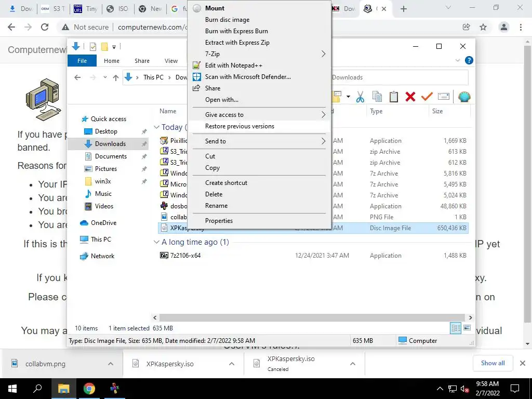Click Show all downloads button
Image resolution: width=532 pixels, height=399 pixels.
[493, 363]
